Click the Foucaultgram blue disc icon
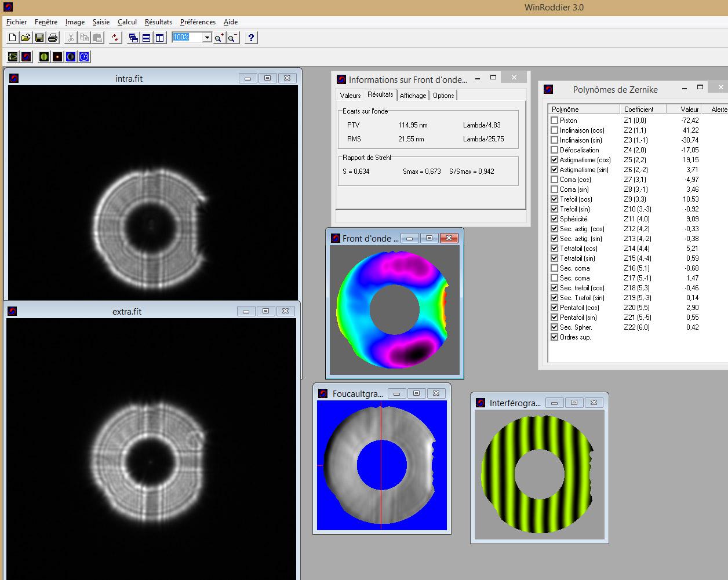 (70, 57)
